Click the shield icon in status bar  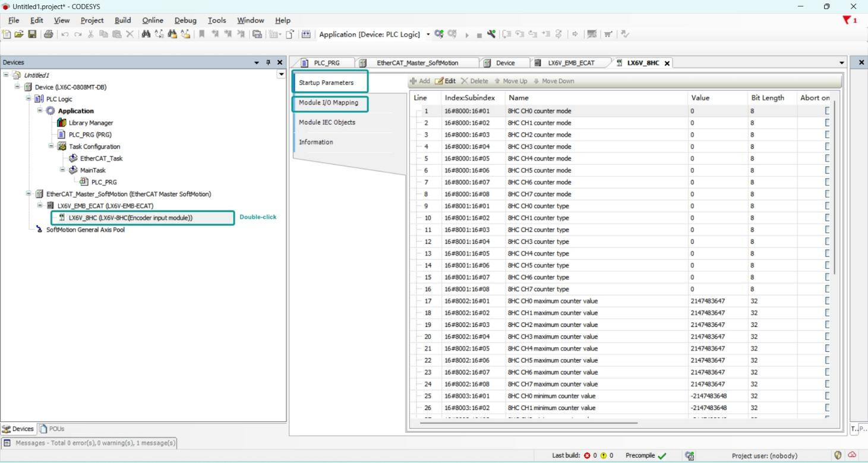[838, 455]
